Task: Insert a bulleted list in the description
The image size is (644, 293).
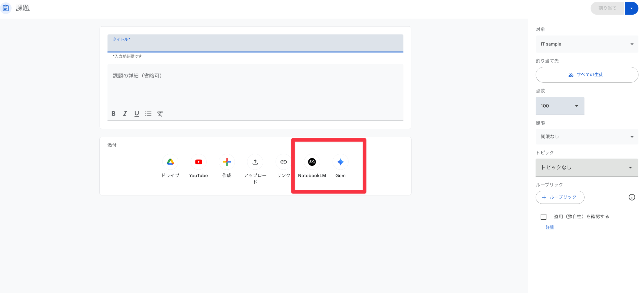Action: click(x=148, y=114)
